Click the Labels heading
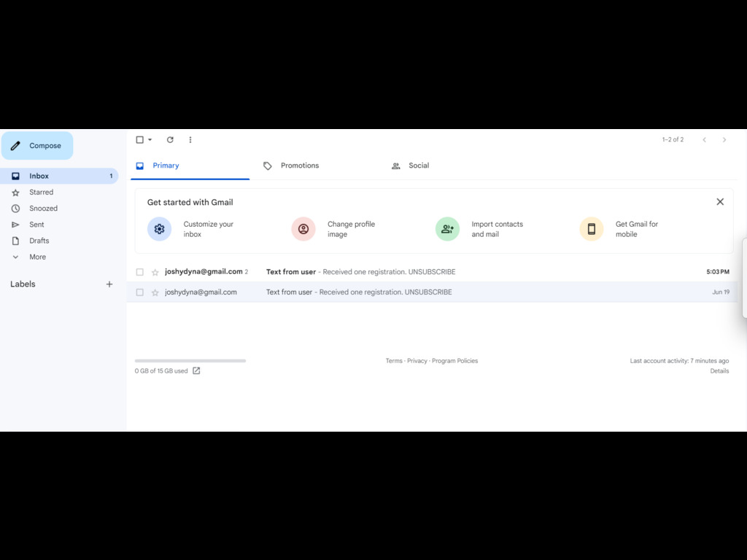Image resolution: width=747 pixels, height=560 pixels. [23, 284]
